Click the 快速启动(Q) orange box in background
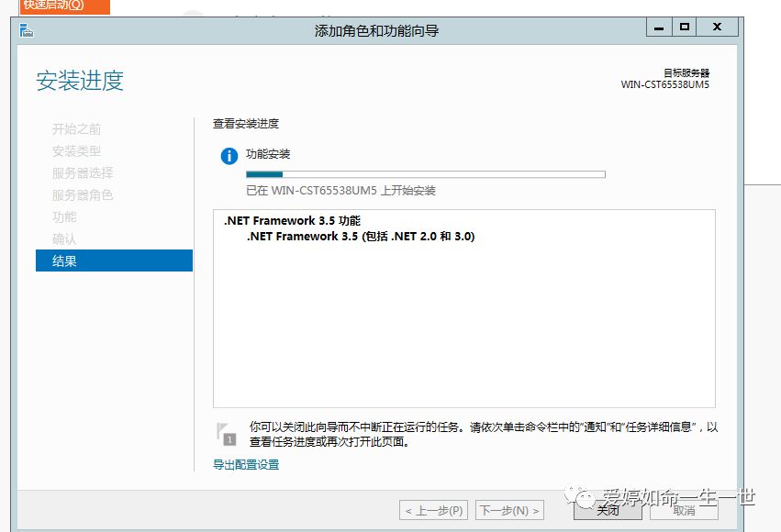 65,6
